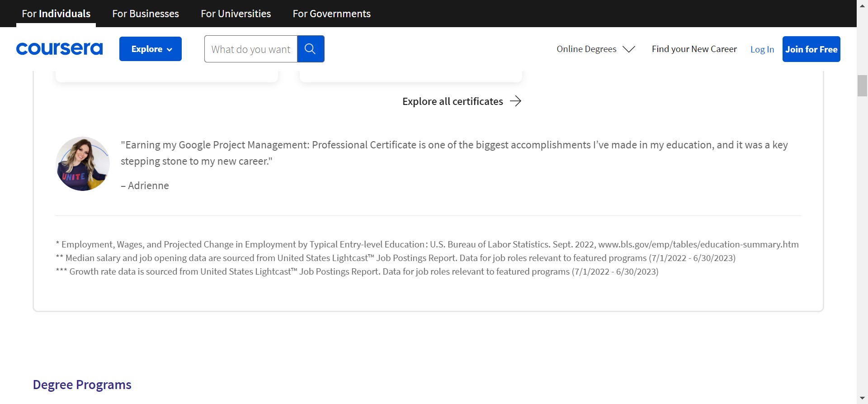Viewport: 868px width, 404px height.
Task: Click the Log In link
Action: coord(762,49)
